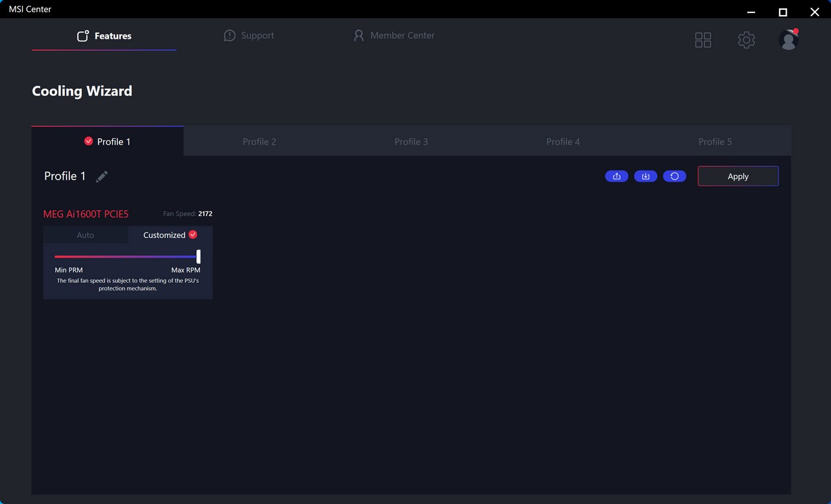Select the Profile 5 tab
Viewport: 831px width, 504px height.
pos(715,141)
